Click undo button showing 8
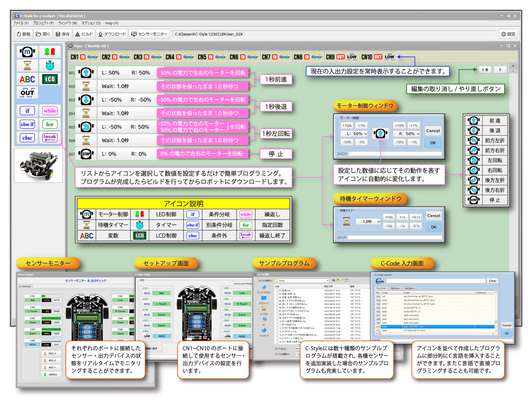Image resolution: width=532 pixels, height=404 pixels. click(485, 69)
